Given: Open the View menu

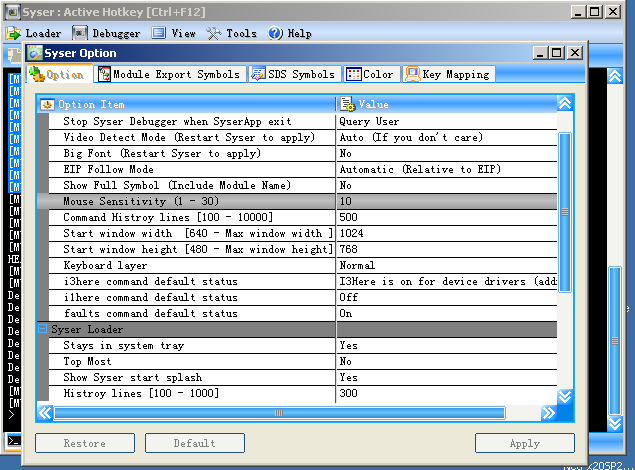Looking at the screenshot, I should click(x=174, y=33).
